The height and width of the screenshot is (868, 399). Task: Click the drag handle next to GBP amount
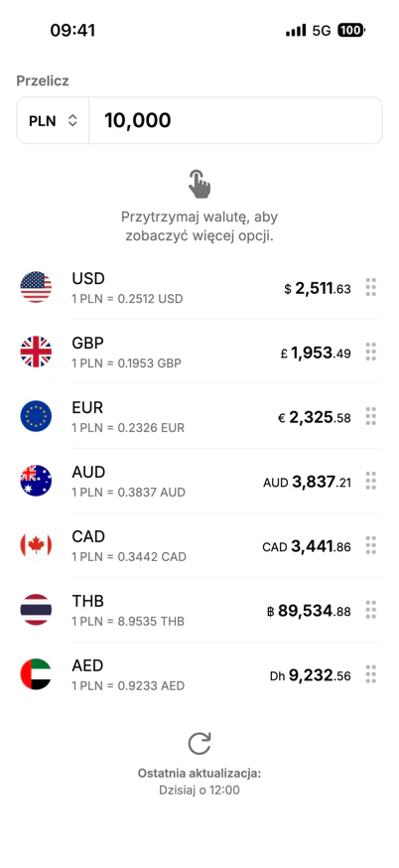coord(371,352)
